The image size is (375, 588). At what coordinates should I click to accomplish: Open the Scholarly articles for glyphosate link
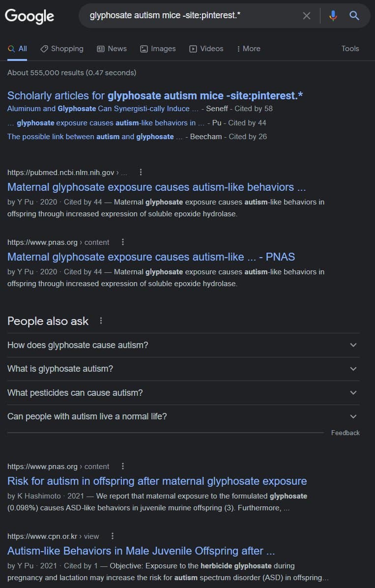(155, 95)
